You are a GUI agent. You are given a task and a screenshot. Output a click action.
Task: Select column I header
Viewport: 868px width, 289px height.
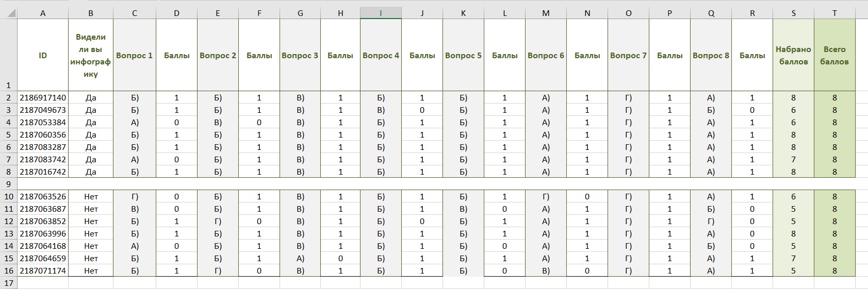click(x=381, y=13)
